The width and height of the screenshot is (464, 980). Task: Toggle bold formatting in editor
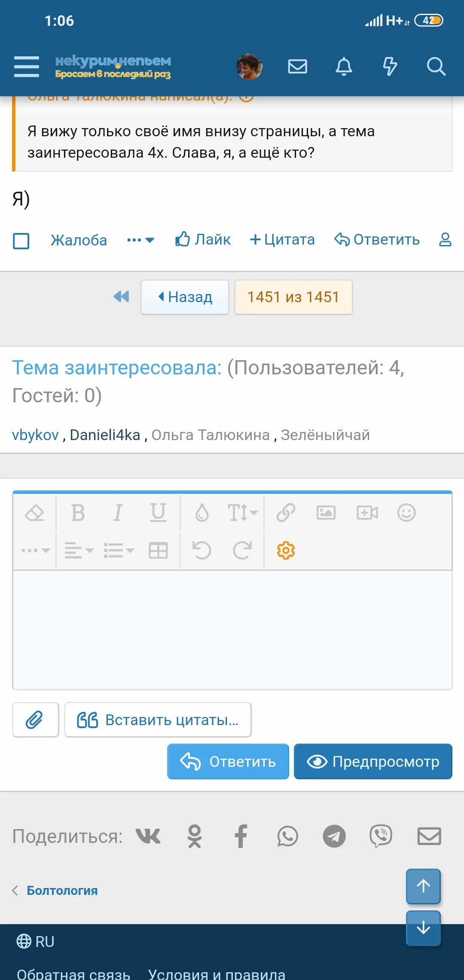tap(78, 512)
